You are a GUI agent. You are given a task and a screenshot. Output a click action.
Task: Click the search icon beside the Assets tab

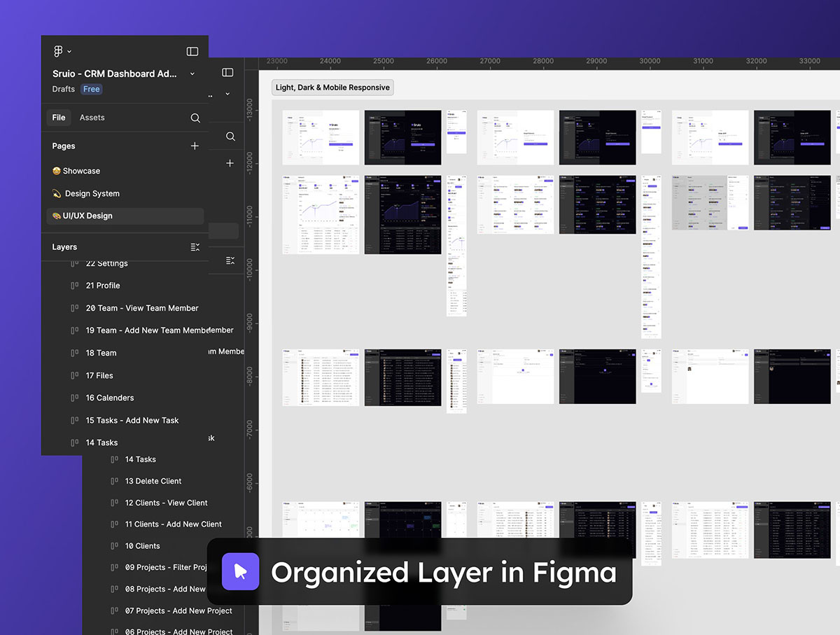point(195,118)
